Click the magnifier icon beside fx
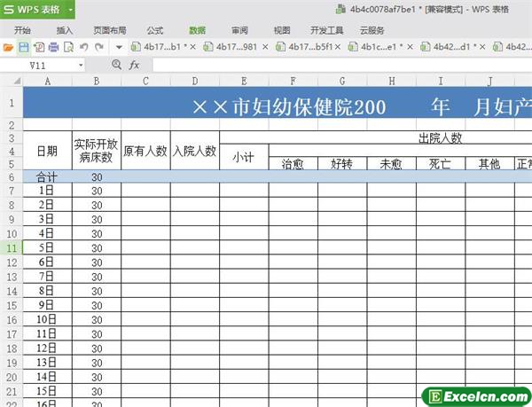This screenshot has height=407, width=532. [116, 65]
